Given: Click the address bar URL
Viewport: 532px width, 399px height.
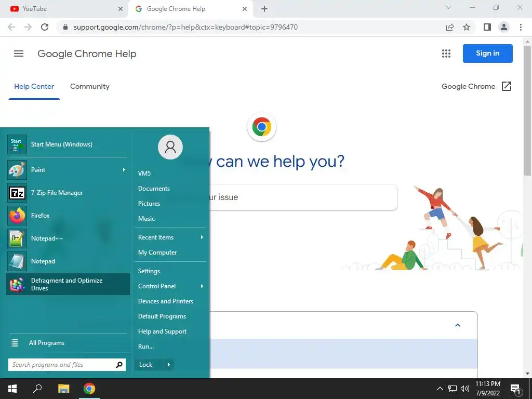Looking at the screenshot, I should pos(185,27).
